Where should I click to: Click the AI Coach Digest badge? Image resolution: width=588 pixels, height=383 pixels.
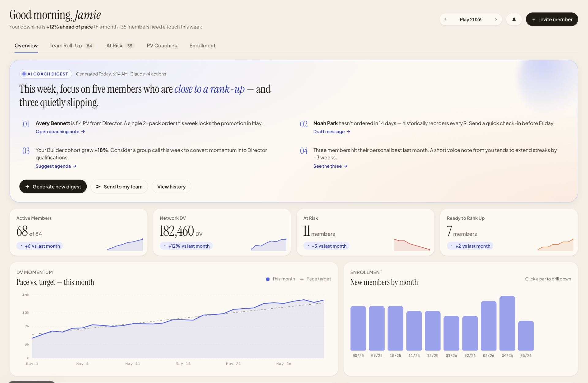coord(46,74)
